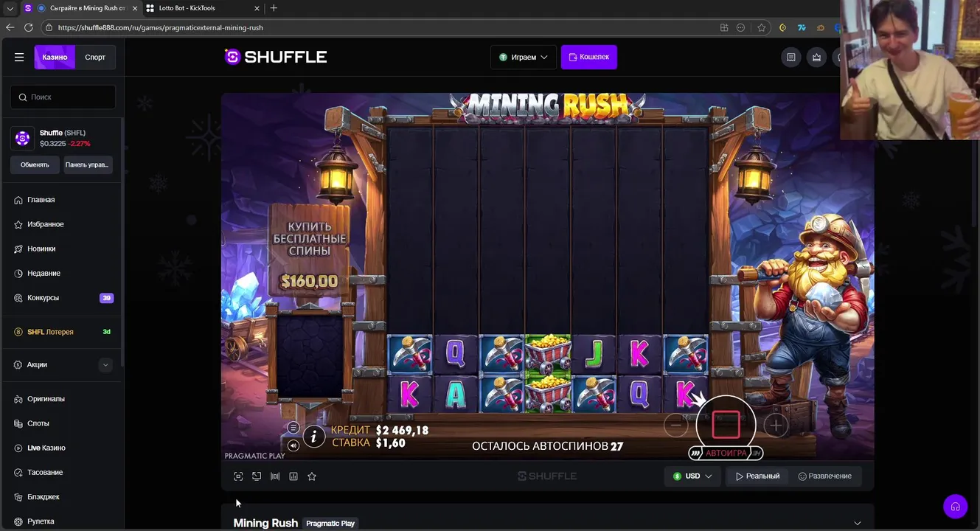
Task: Open live support headset button
Action: click(955, 507)
